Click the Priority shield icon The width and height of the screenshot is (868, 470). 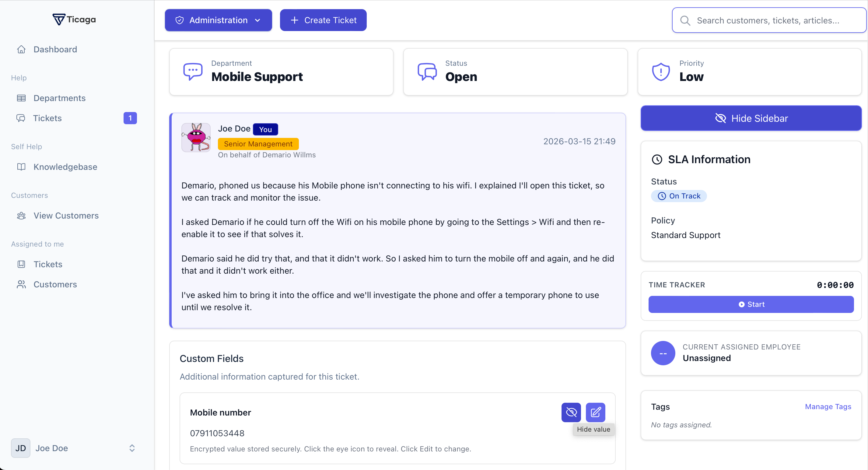(660, 72)
